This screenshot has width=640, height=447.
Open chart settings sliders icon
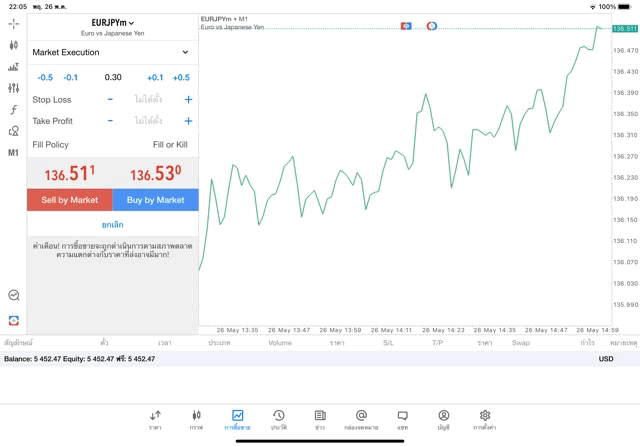(x=13, y=88)
